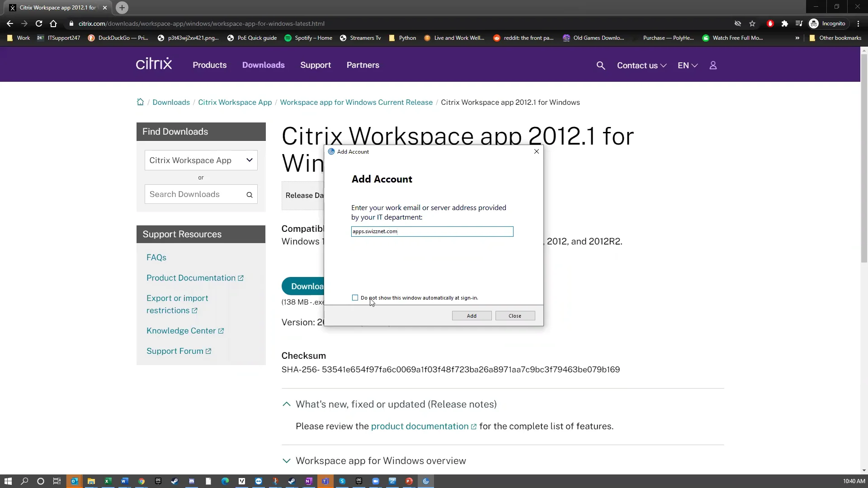This screenshot has width=868, height=488.
Task: Expand the Contact us menu
Action: (642, 66)
